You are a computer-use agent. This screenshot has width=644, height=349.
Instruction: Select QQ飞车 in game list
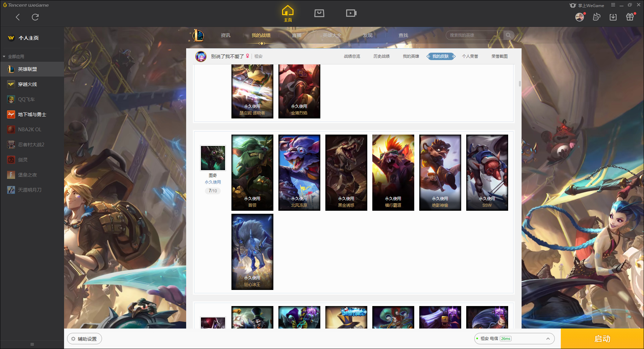point(32,99)
